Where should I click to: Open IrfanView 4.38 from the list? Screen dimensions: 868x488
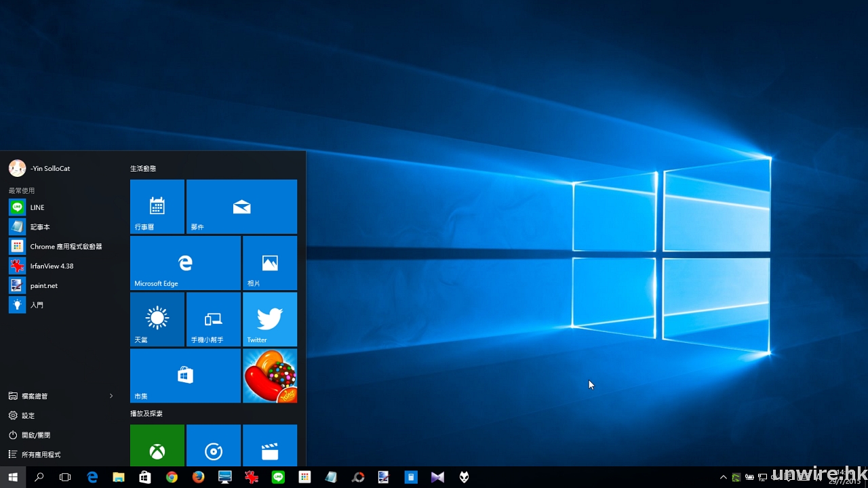(x=51, y=266)
